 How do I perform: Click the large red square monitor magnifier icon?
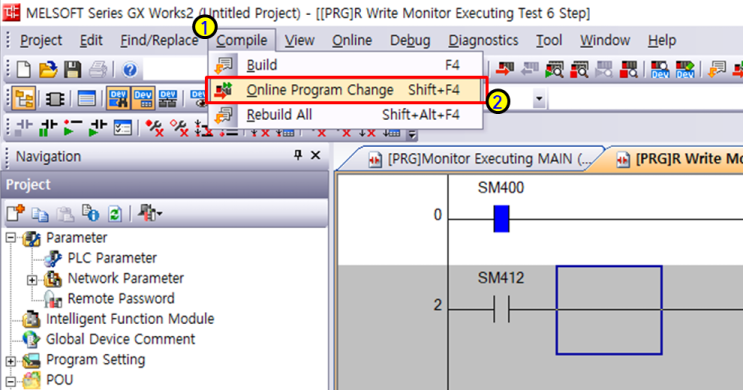[x=628, y=70]
